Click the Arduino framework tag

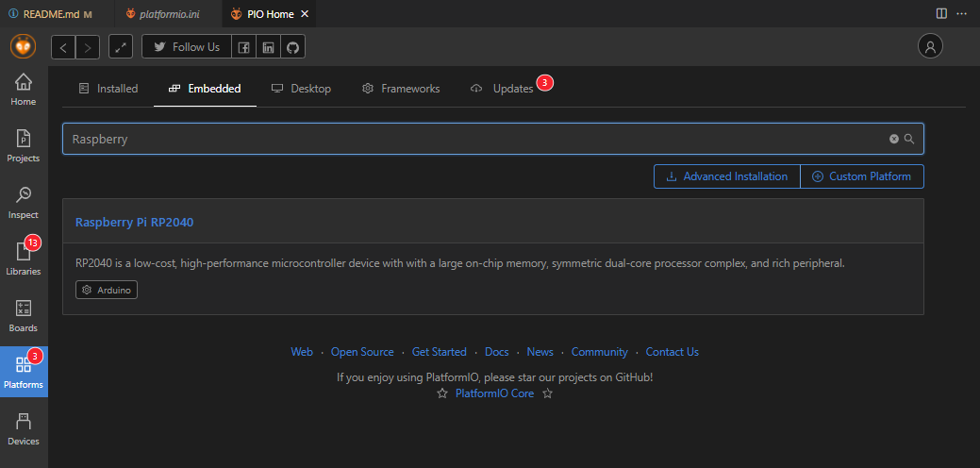[x=107, y=290]
